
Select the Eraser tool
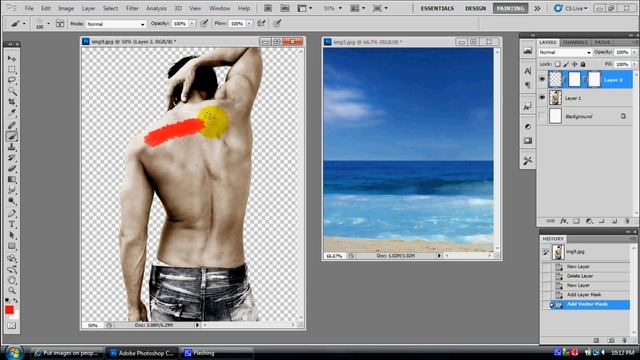(x=12, y=168)
